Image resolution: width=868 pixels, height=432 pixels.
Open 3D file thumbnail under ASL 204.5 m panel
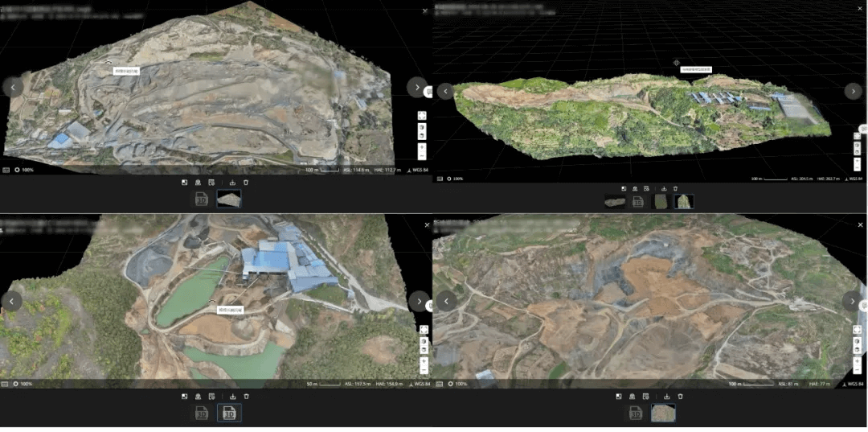[x=637, y=202]
